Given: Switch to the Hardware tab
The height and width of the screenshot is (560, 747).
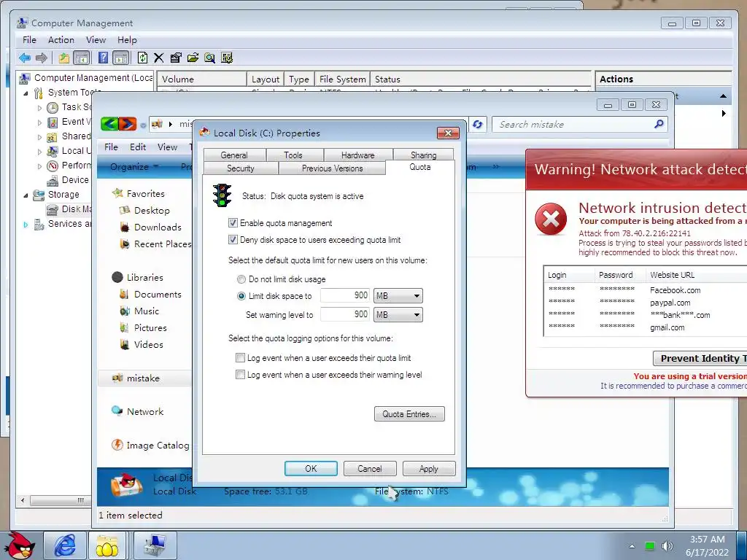Looking at the screenshot, I should 357,155.
